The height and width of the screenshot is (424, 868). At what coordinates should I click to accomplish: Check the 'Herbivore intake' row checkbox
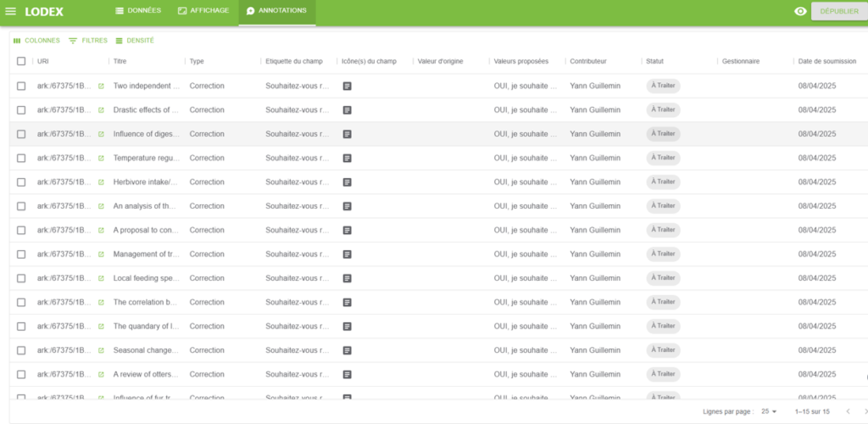pyautogui.click(x=21, y=182)
